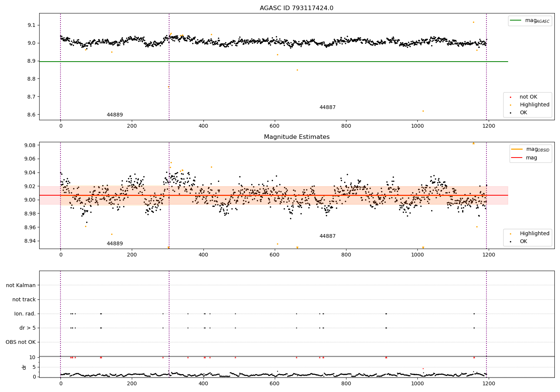Click the plot title AGASC ID 793117424.0

[296, 8]
